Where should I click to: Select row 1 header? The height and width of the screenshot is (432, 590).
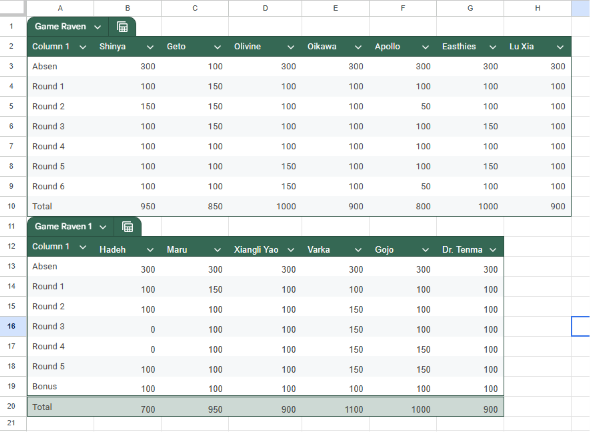pos(11,26)
